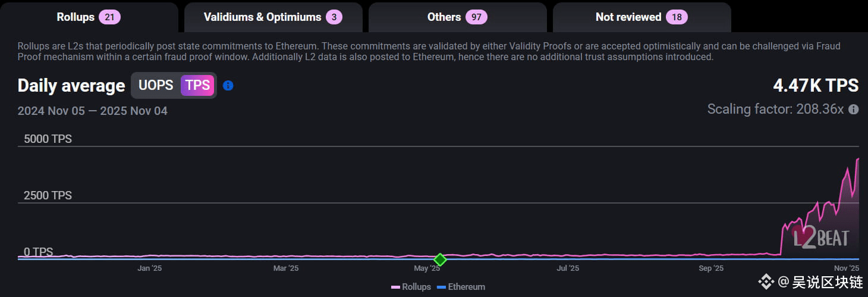Select the Others tab
868x297 pixels.
[x=458, y=17]
